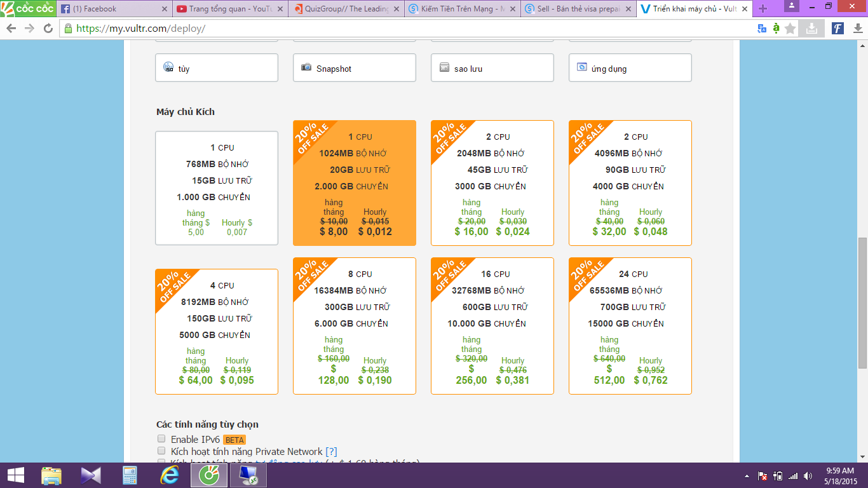Image resolution: width=868 pixels, height=488 pixels.
Task: Switch to the Sell visa prepaid tab
Action: (577, 9)
